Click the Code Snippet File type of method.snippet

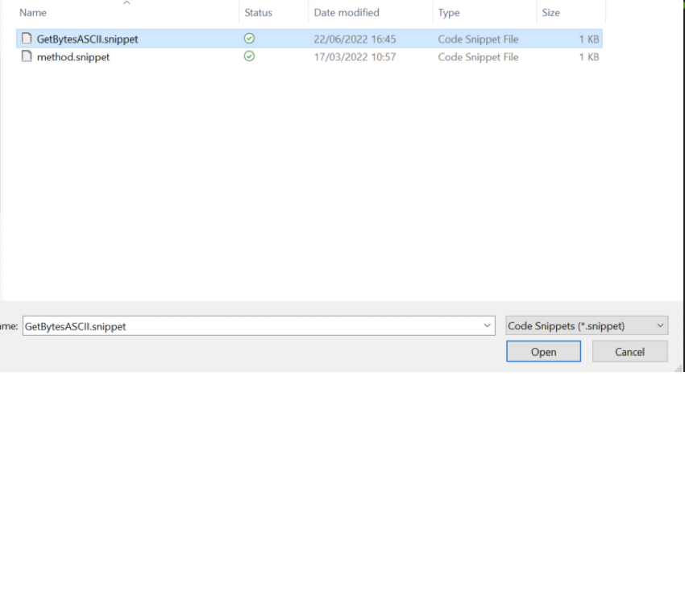click(478, 57)
